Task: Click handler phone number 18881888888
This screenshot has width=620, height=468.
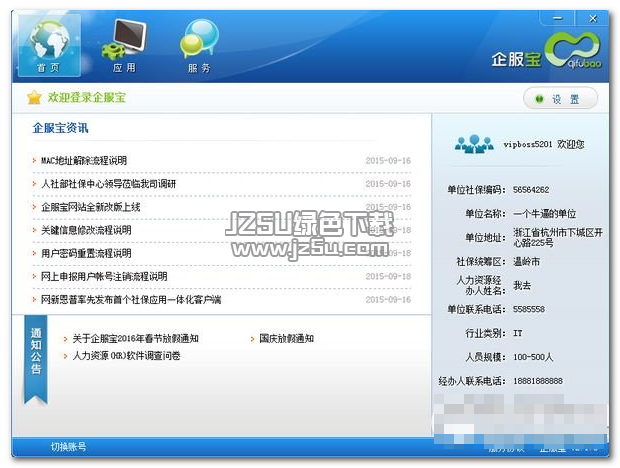Action: point(538,381)
